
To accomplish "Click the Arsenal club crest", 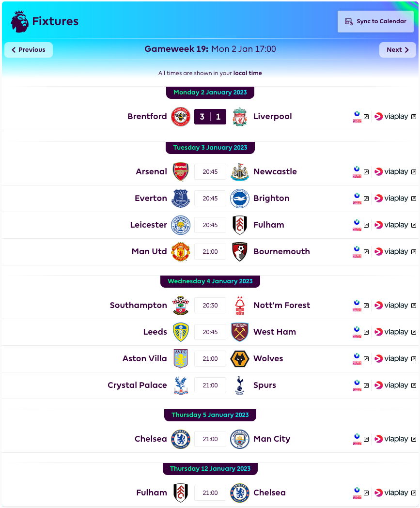I will [181, 172].
